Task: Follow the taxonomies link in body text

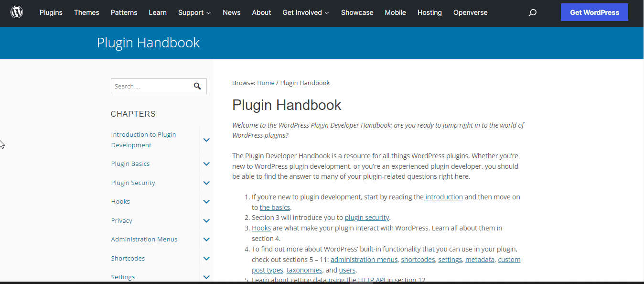Action: [x=304, y=270]
